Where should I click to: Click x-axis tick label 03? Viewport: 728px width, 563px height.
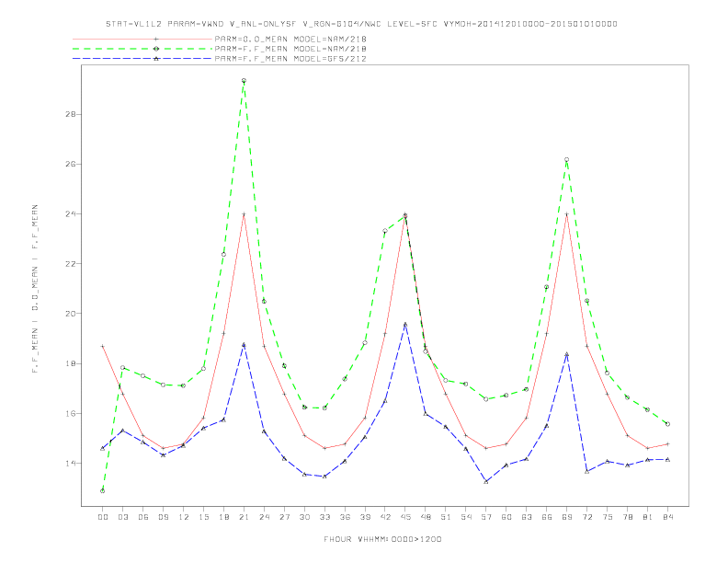point(122,517)
